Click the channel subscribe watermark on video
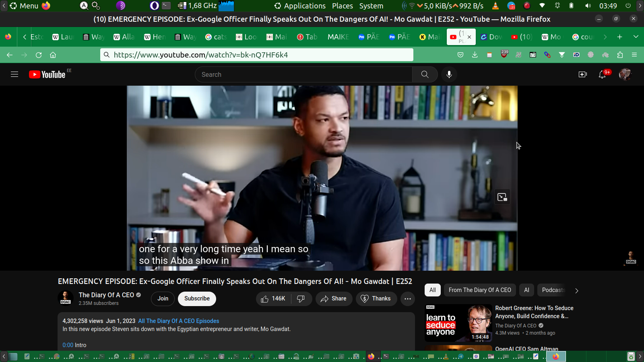The width and height of the screenshot is (644, 362). coord(631,258)
